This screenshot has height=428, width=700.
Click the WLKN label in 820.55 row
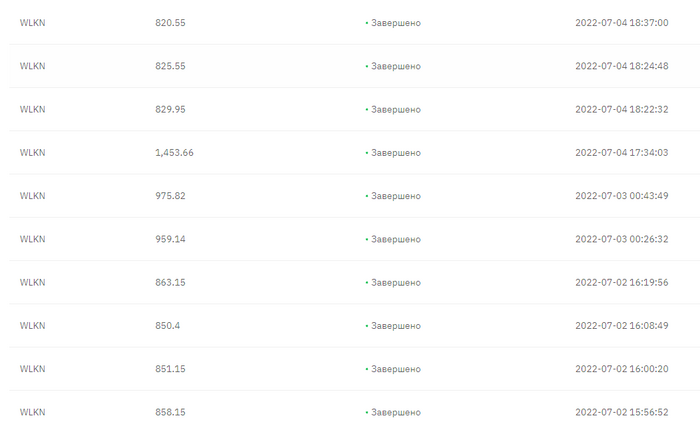(x=32, y=23)
